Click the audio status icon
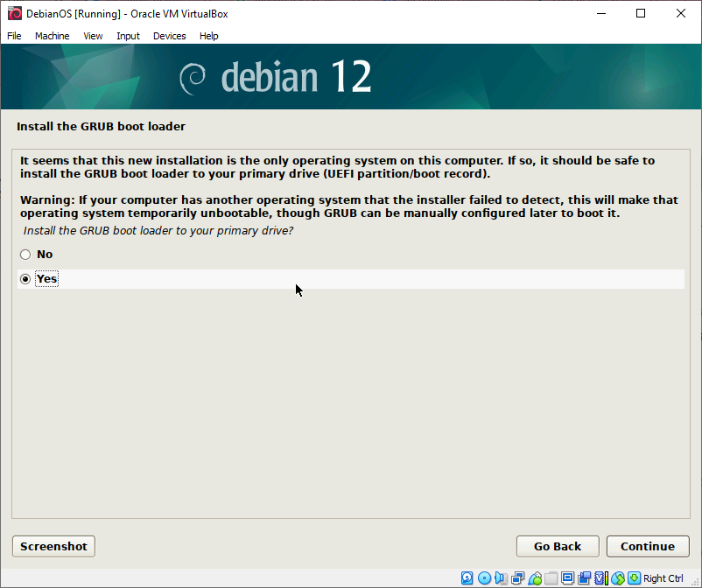Image resolution: width=702 pixels, height=588 pixels. tap(501, 578)
